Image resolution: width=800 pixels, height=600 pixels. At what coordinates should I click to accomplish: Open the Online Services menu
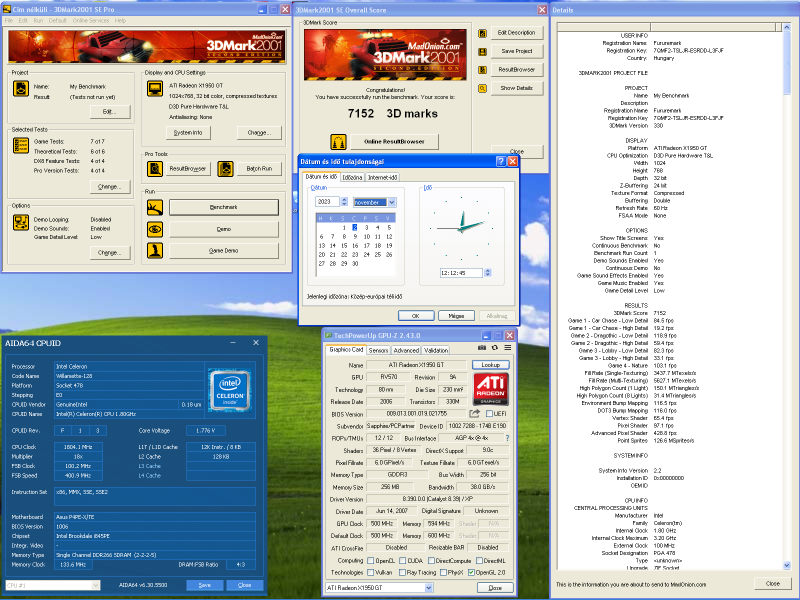pos(91,21)
